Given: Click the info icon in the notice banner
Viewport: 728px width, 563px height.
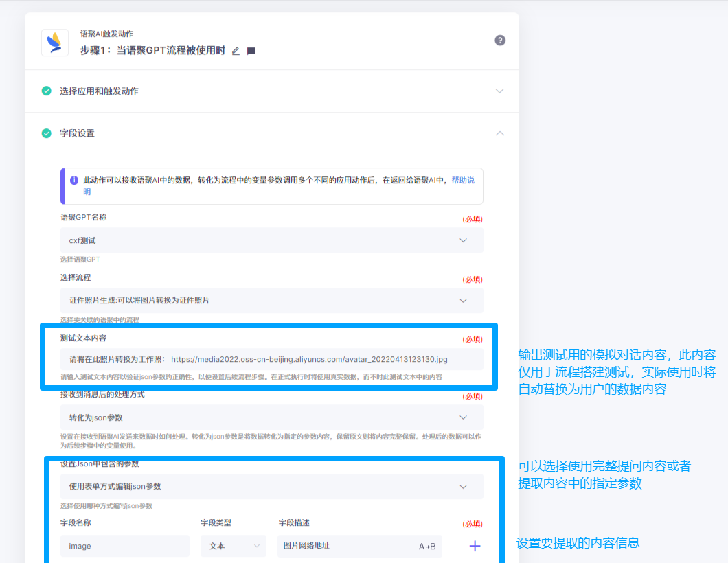Looking at the screenshot, I should pyautogui.click(x=73, y=180).
